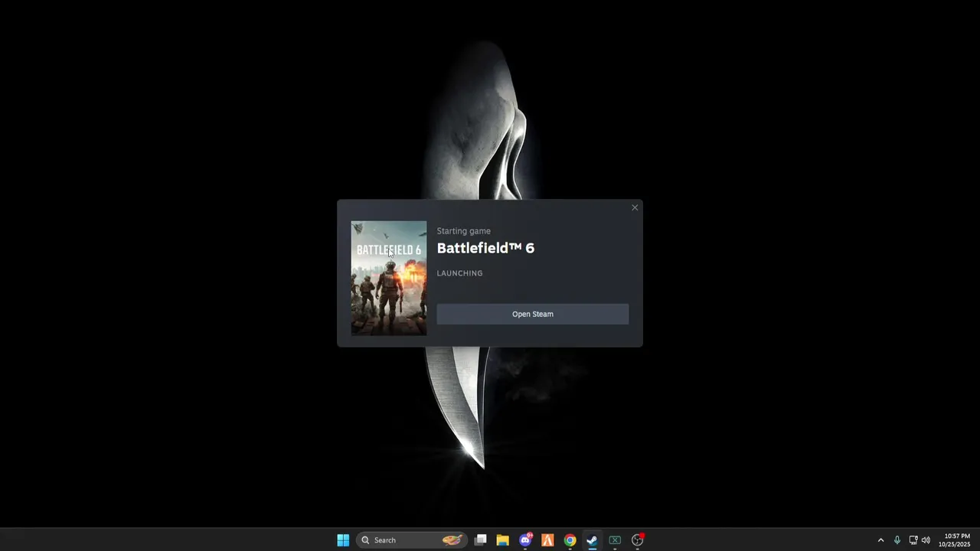The width and height of the screenshot is (980, 551).
Task: Show hidden system tray icons
Action: [880, 540]
